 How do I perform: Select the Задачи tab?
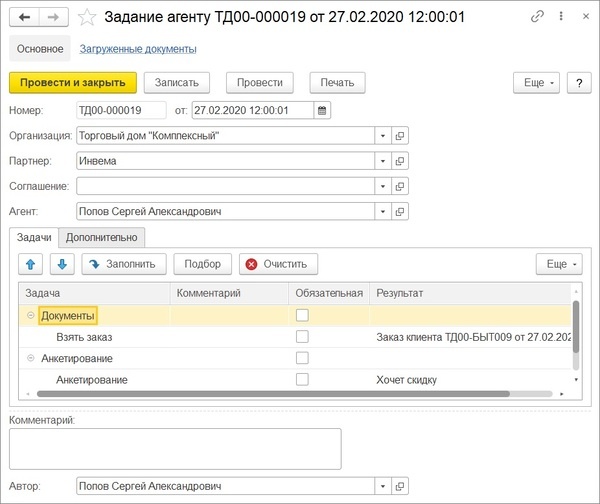click(x=34, y=238)
